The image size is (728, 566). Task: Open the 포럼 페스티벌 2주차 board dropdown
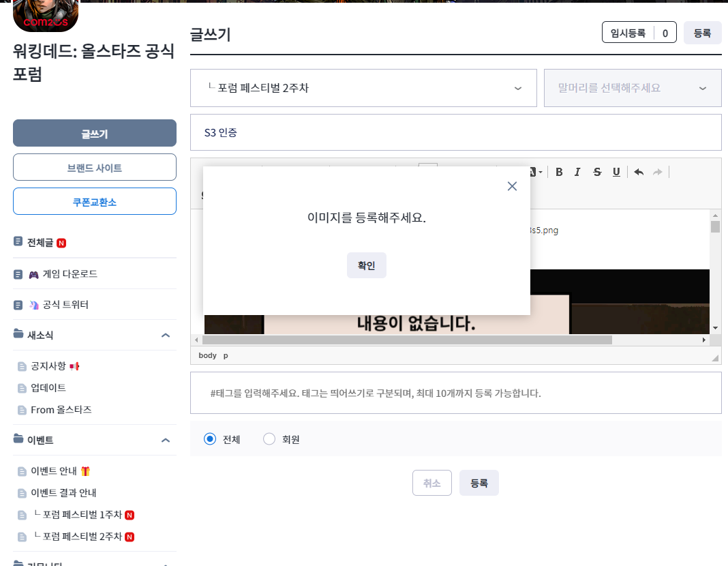(x=363, y=88)
